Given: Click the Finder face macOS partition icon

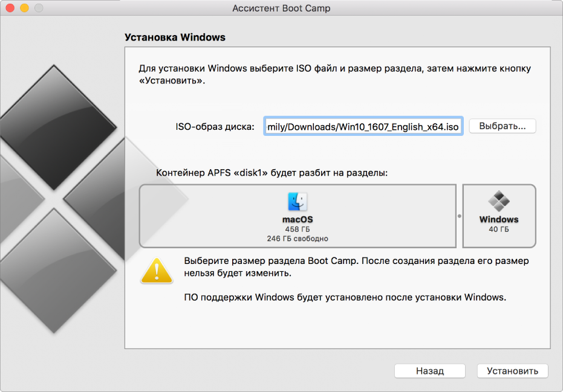Looking at the screenshot, I should [298, 202].
